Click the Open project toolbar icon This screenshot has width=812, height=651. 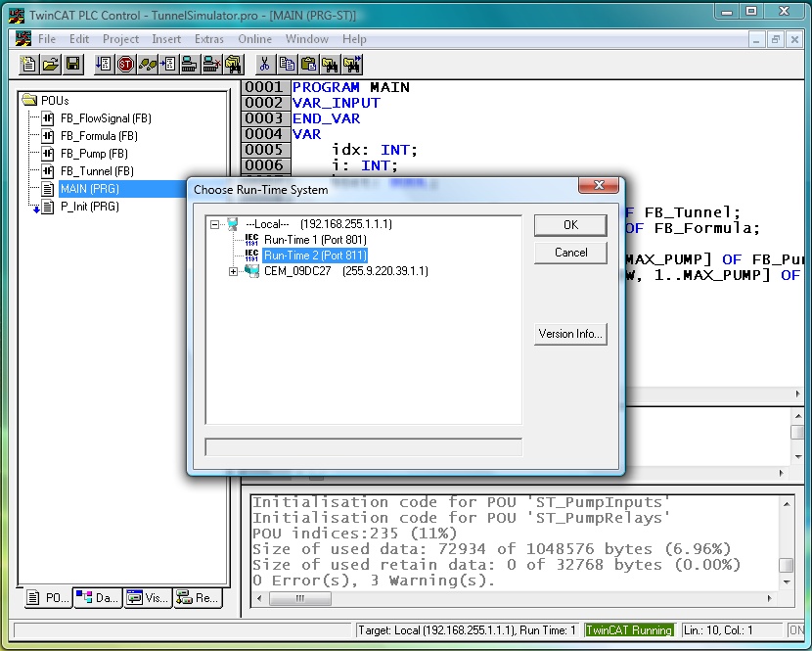[51, 65]
